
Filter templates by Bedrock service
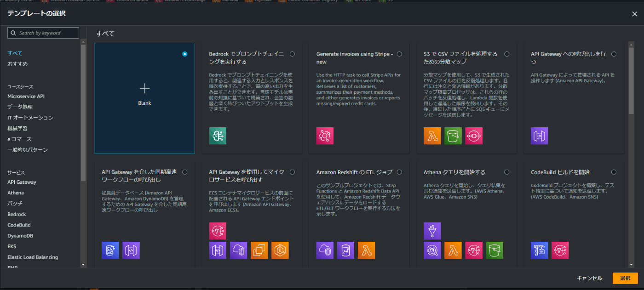(17, 214)
